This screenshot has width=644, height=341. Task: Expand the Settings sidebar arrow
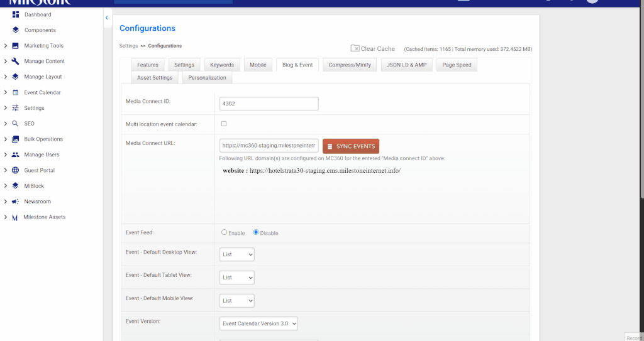[5, 108]
